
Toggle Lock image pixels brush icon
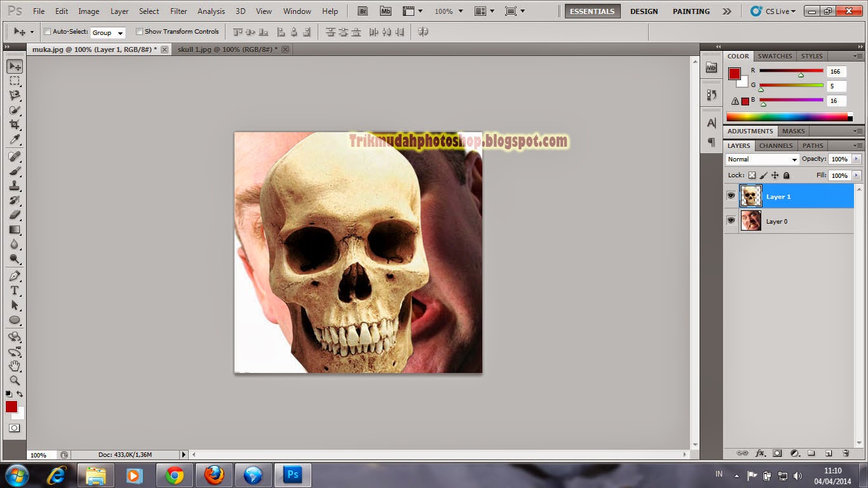pos(764,175)
